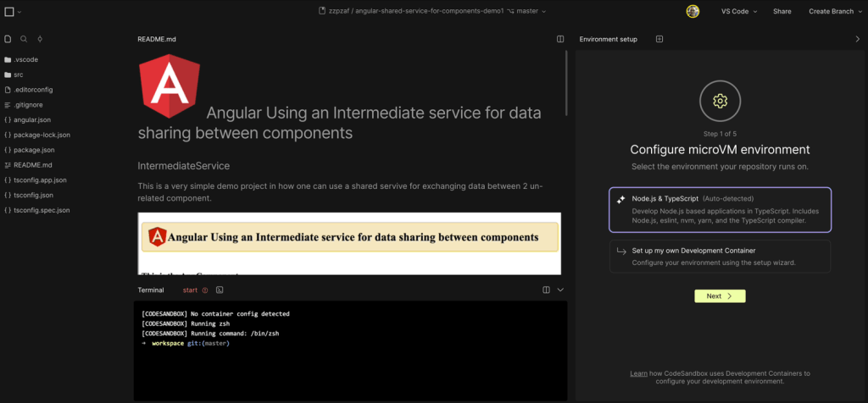
Task: Click the sparkle icon beside Node.js & TypeScript
Action: (x=621, y=198)
